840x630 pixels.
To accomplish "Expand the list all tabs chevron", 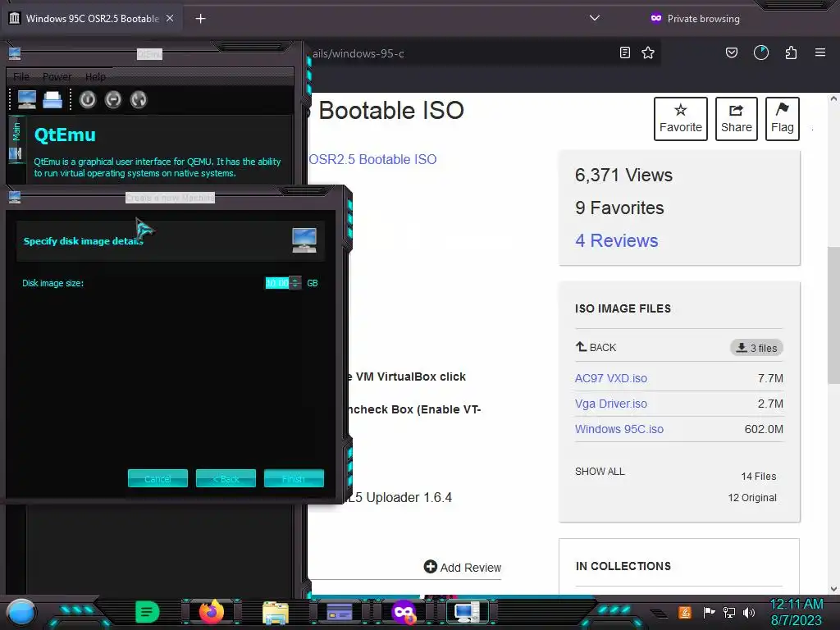I will pyautogui.click(x=594, y=18).
